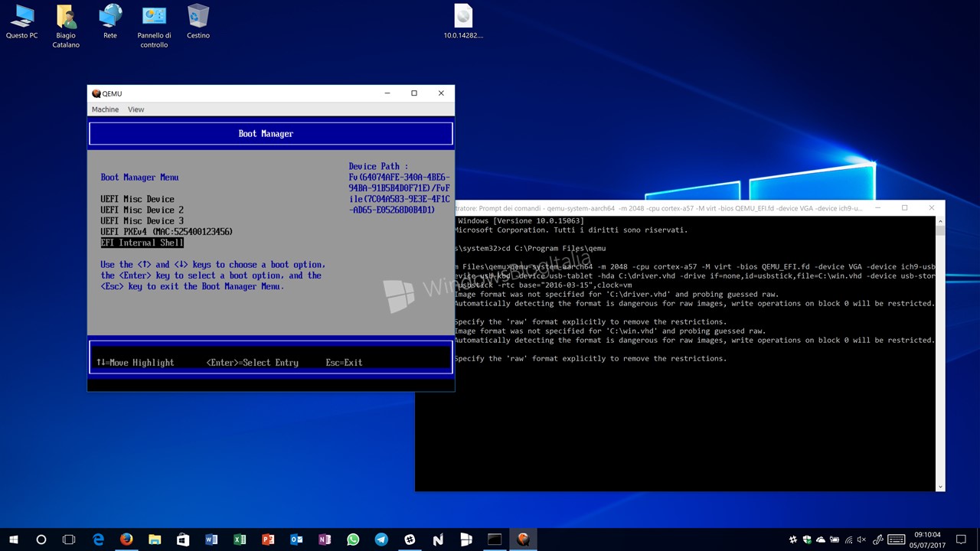Screen dimensions: 980x551
Task: Click Command Prompt title bar text
Action: point(658,208)
